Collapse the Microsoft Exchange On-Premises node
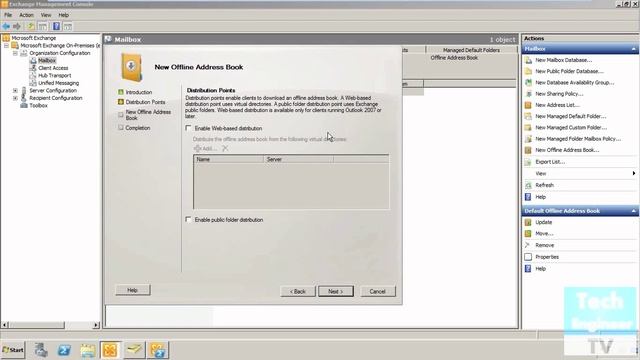 pyautogui.click(x=7, y=45)
